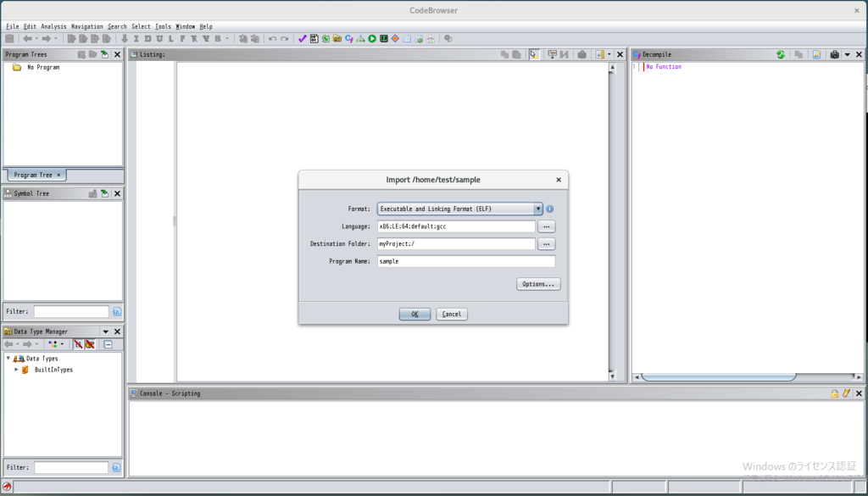The height and width of the screenshot is (496, 868).
Task: Click the green run script icon
Action: pos(372,39)
